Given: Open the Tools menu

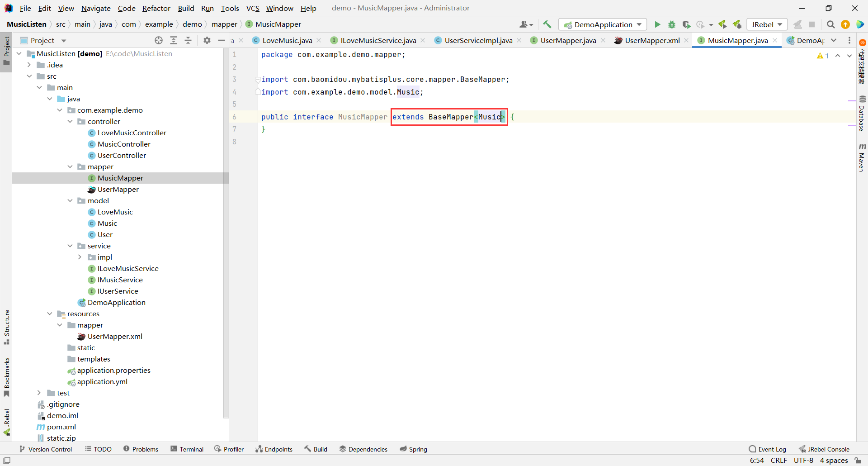Looking at the screenshot, I should pos(230,8).
